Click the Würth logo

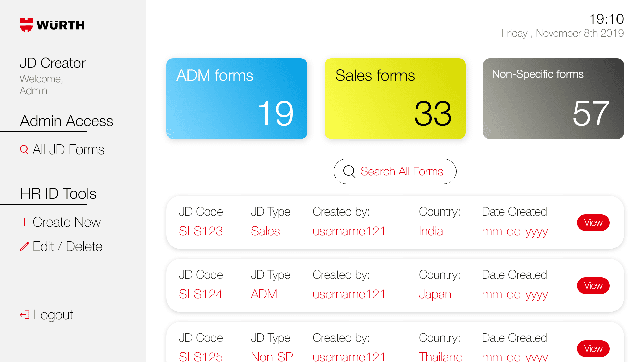(x=52, y=25)
